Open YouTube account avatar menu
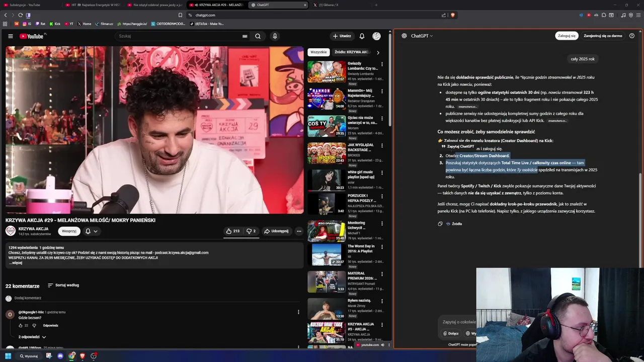Image resolution: width=644 pixels, height=362 pixels. click(x=376, y=36)
